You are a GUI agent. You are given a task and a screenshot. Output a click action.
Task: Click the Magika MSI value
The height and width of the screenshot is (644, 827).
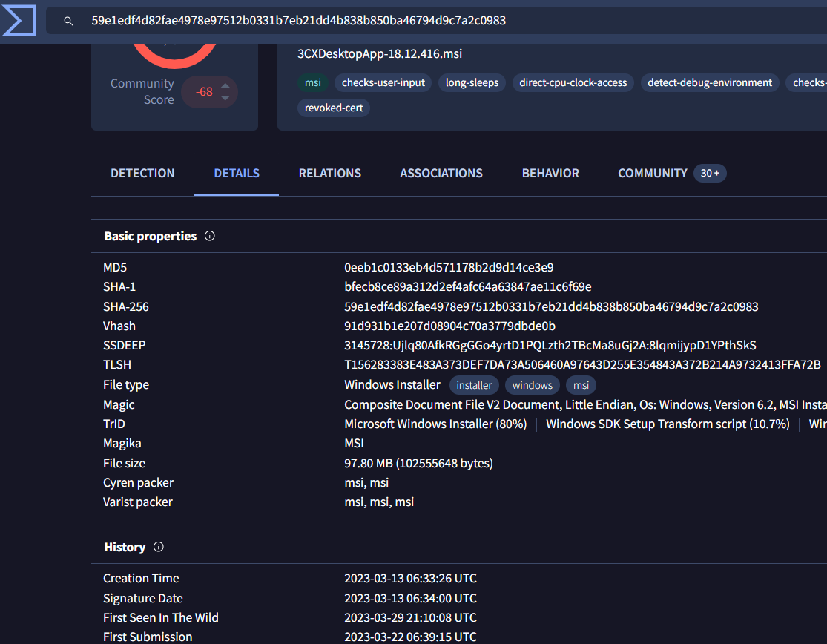[x=354, y=444]
